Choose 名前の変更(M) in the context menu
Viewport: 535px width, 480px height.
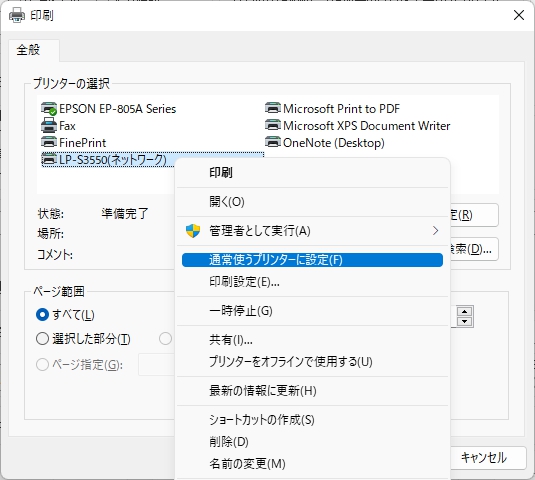coord(312,464)
